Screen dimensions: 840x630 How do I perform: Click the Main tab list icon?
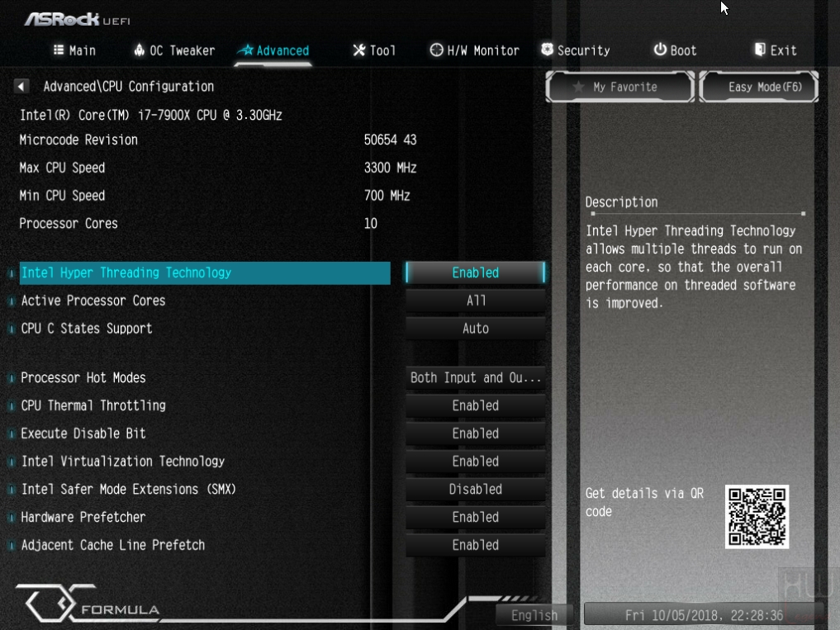59,50
